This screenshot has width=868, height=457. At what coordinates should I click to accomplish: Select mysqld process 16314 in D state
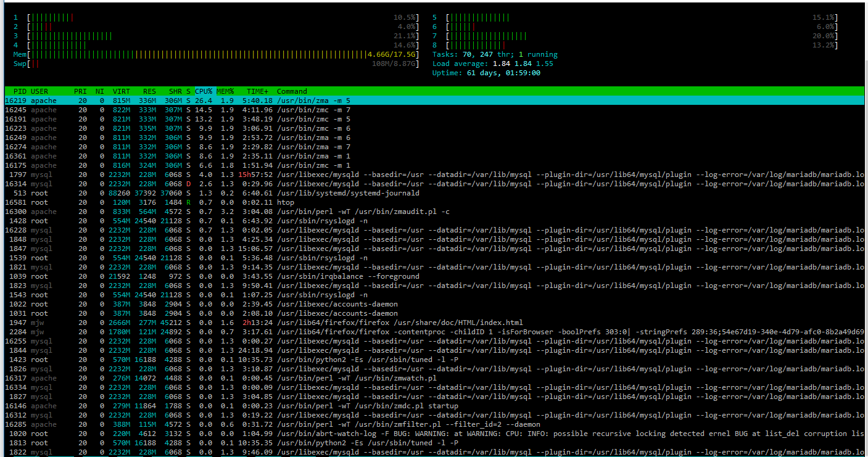(x=434, y=184)
